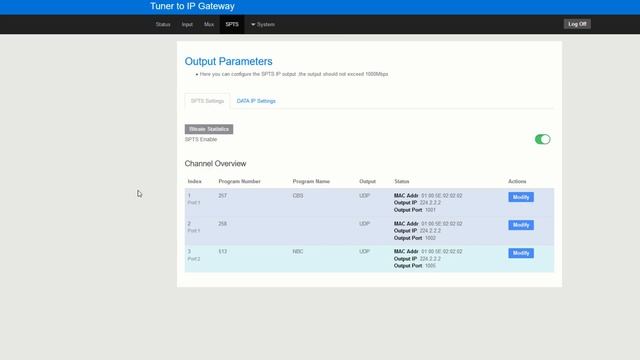Modify the NBC channel output
Viewport: 640px width, 360px height.
521,253
